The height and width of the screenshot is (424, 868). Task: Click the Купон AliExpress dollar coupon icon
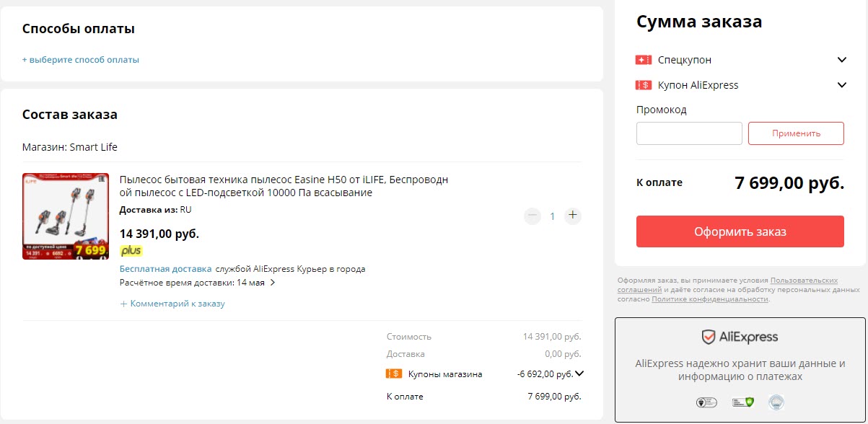(643, 84)
